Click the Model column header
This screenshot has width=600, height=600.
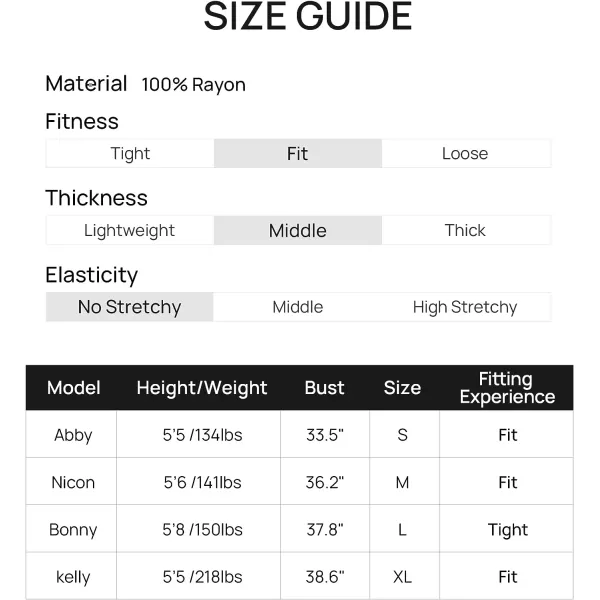tap(74, 388)
